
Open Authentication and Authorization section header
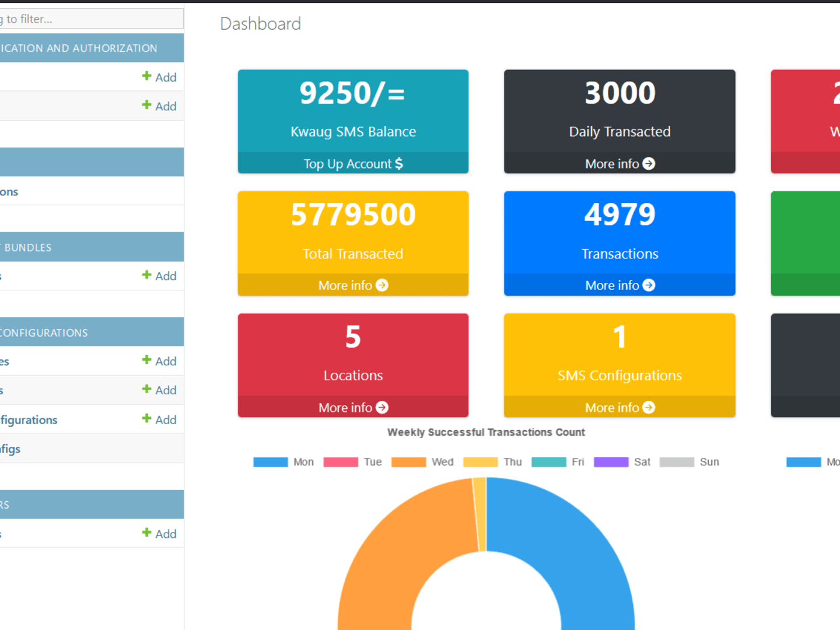coord(92,48)
